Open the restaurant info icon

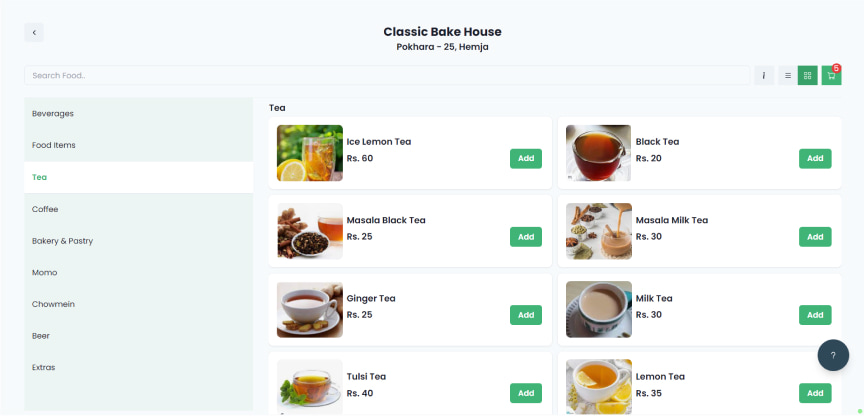click(x=763, y=76)
